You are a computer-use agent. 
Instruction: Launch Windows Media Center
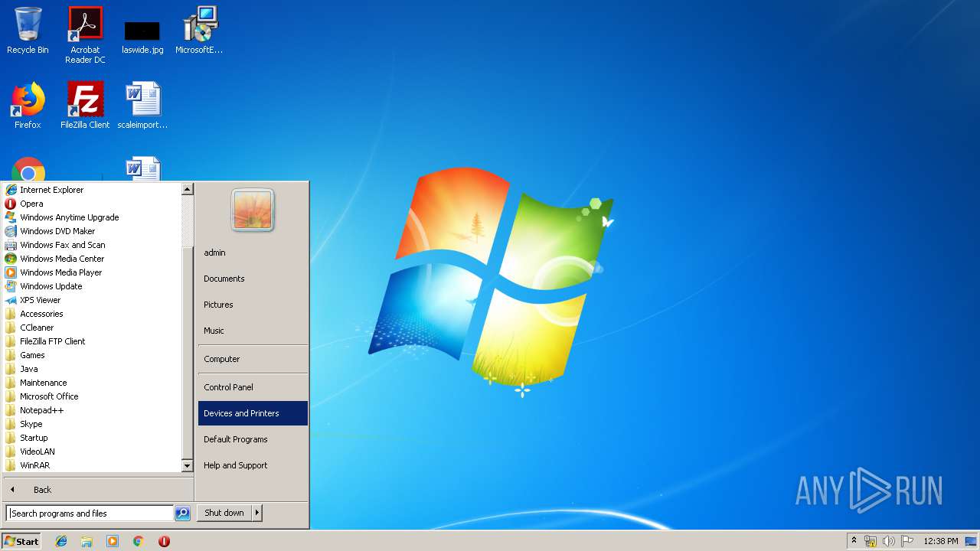click(92, 259)
